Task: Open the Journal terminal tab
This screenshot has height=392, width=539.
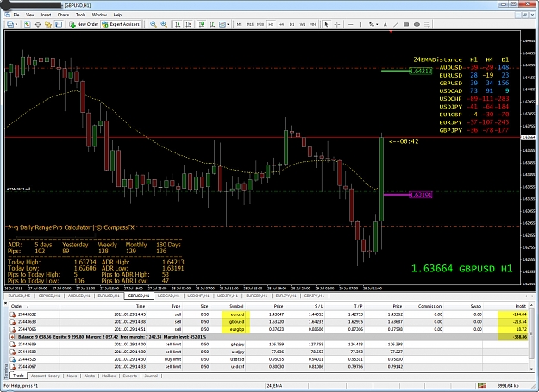Action: pos(151,376)
